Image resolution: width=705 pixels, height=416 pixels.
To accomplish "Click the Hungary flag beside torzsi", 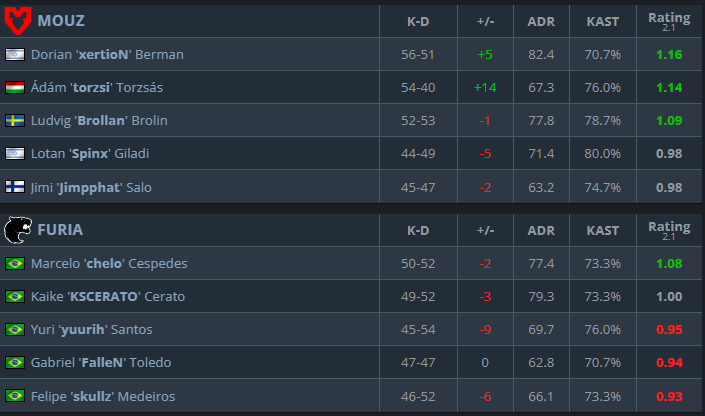I will (15, 87).
